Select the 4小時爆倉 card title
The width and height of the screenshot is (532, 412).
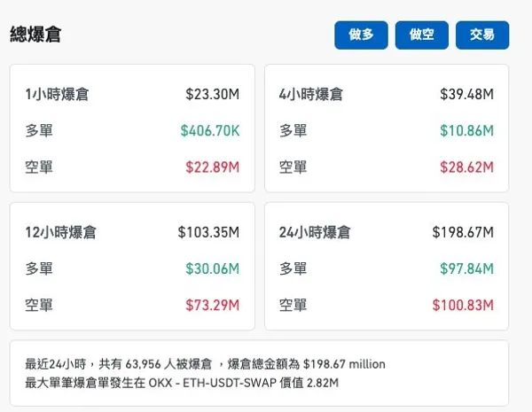click(x=310, y=93)
